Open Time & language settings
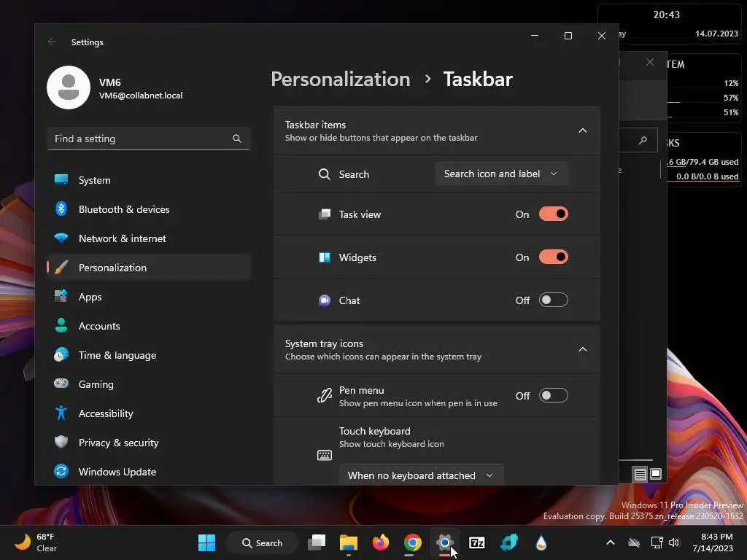747x560 pixels. tap(149, 355)
